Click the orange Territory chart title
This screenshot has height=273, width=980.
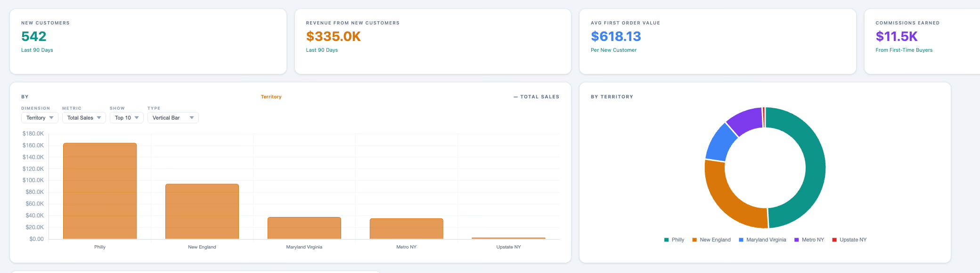coord(271,97)
